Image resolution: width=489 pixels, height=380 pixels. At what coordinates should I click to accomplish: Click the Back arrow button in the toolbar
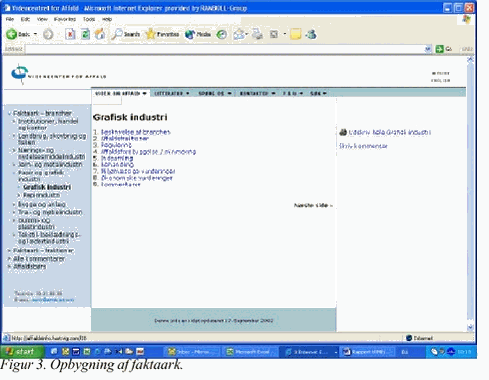click(12, 34)
